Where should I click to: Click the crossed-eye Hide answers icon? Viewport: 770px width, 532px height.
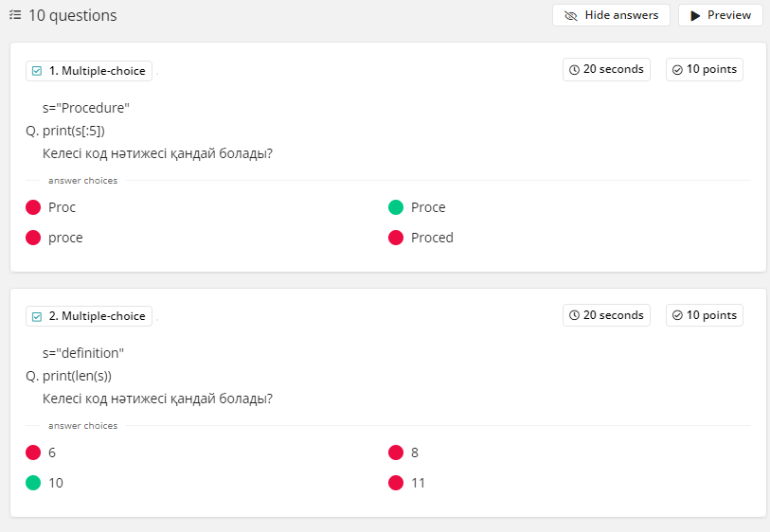(x=571, y=15)
